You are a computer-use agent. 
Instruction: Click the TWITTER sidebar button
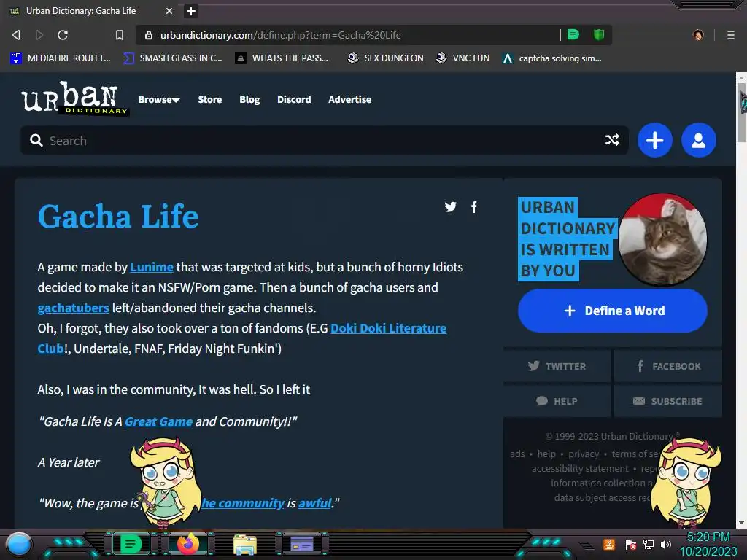pos(557,366)
